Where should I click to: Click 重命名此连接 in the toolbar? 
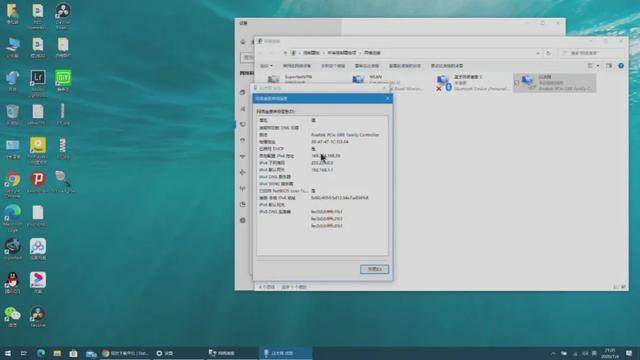click(x=367, y=66)
